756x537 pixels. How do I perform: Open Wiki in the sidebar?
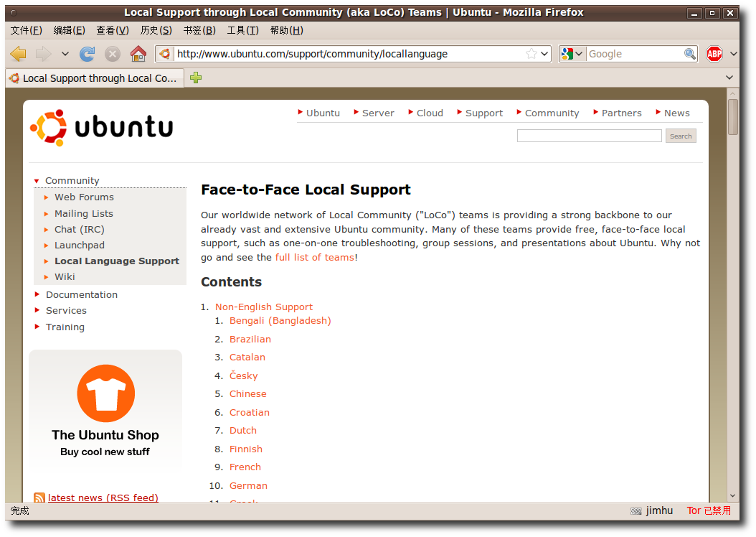[x=65, y=276]
